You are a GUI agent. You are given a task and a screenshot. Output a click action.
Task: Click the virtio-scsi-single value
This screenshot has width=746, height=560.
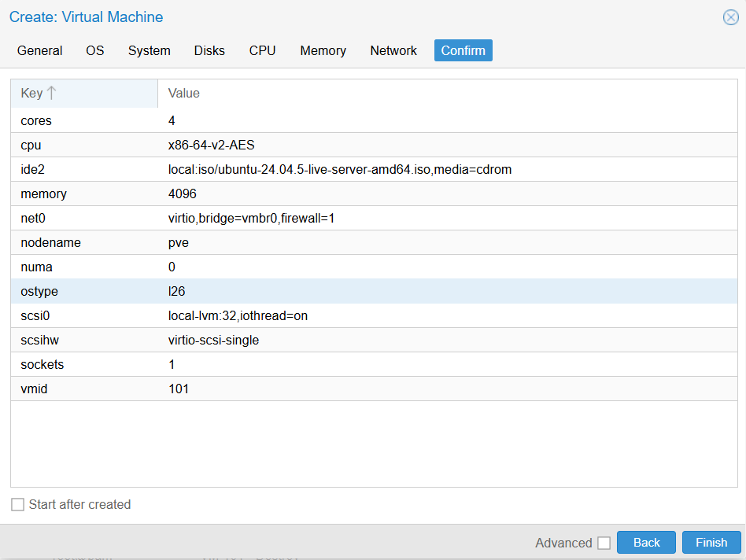click(x=213, y=341)
